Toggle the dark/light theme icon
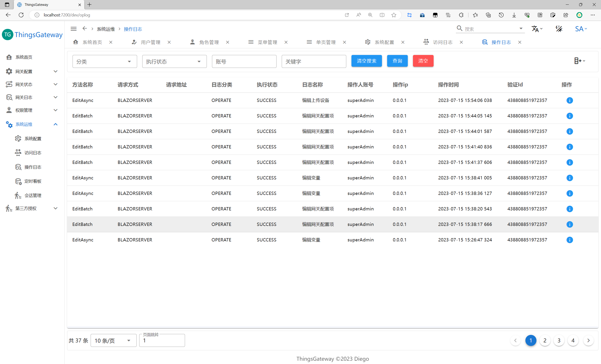This screenshot has width=601, height=364. point(559,29)
